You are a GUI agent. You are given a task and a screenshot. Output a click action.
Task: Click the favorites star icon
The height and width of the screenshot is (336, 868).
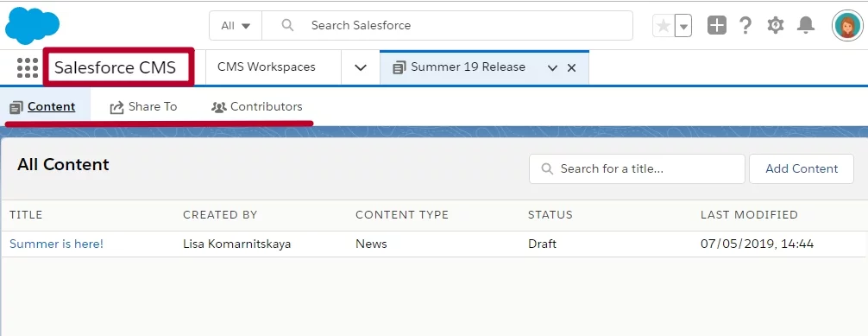664,26
